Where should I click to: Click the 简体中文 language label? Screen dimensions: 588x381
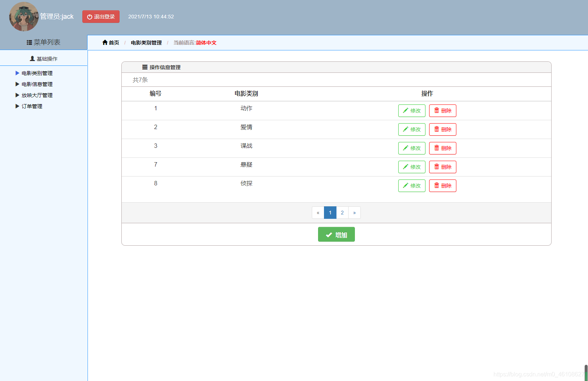206,43
